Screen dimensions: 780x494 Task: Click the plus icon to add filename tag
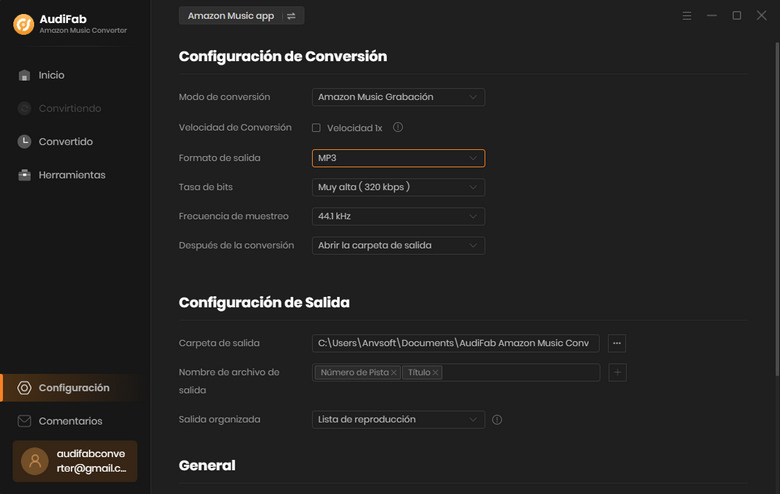point(617,372)
